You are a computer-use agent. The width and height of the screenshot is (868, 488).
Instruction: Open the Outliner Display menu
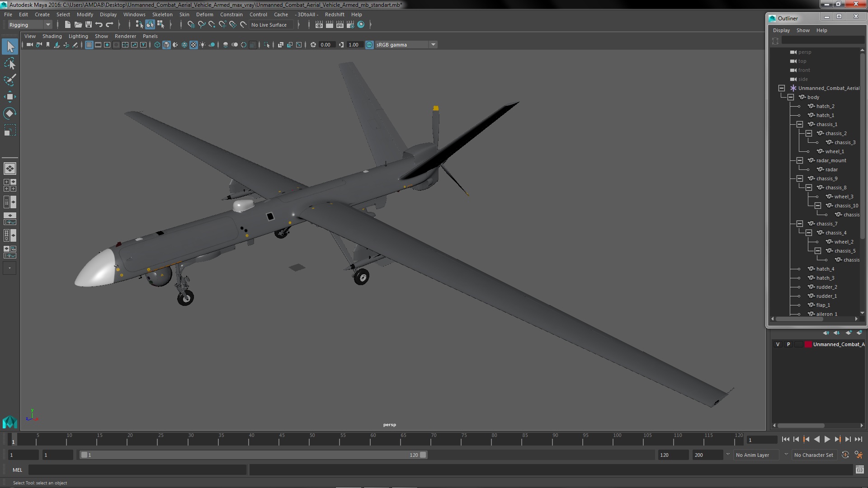click(781, 30)
